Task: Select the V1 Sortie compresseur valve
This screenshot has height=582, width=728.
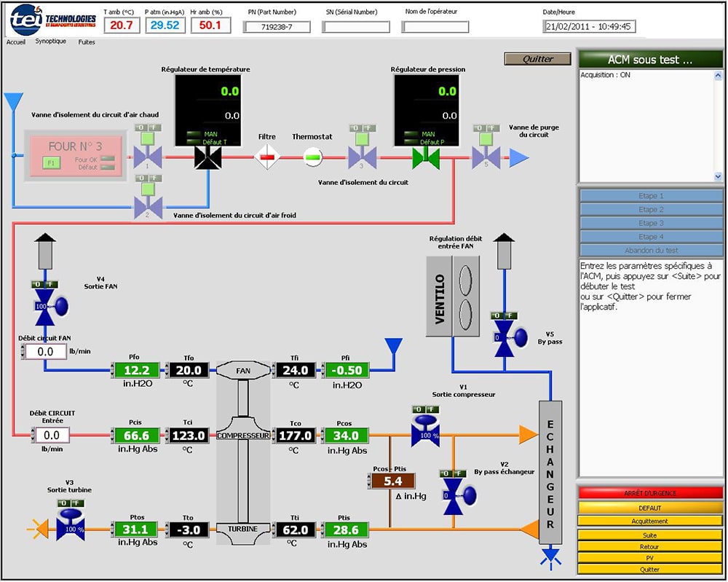Action: (x=425, y=435)
